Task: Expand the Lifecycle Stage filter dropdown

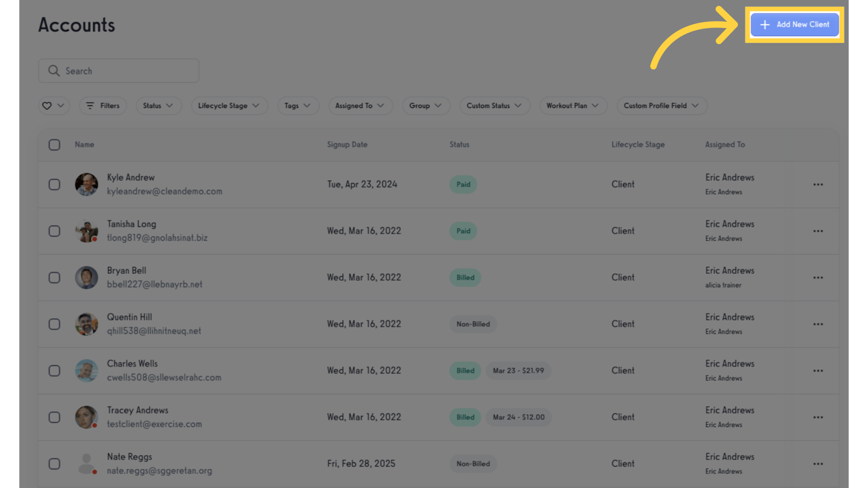Action: pyautogui.click(x=229, y=105)
